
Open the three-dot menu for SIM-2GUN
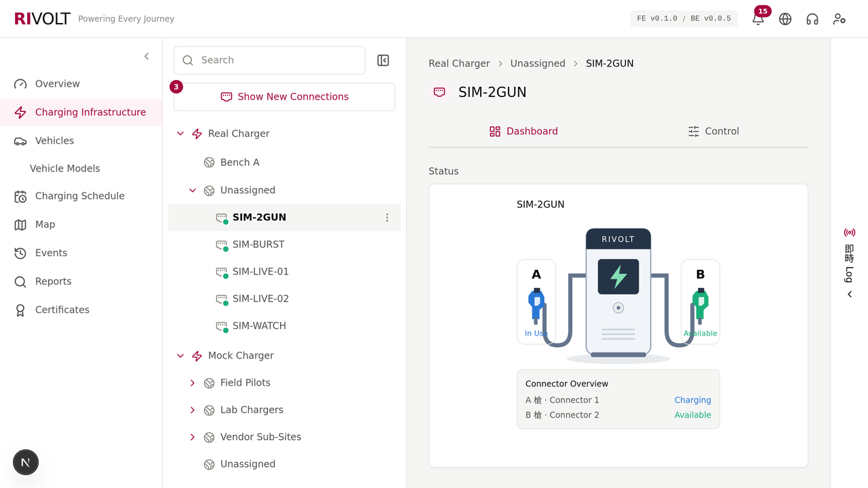coord(387,218)
